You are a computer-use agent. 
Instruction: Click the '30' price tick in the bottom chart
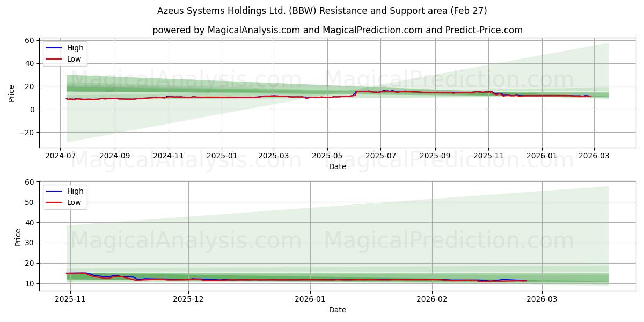[x=30, y=243]
